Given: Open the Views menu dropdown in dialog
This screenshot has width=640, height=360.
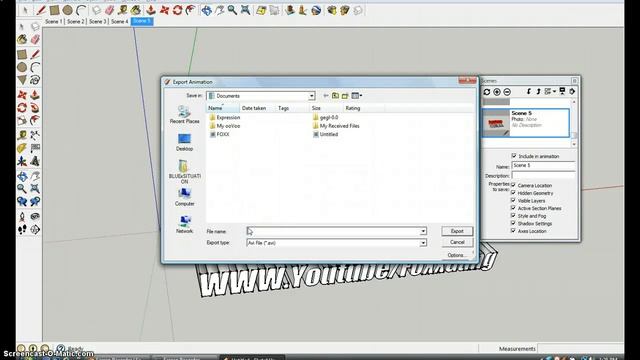Looking at the screenshot, I should click(x=357, y=96).
